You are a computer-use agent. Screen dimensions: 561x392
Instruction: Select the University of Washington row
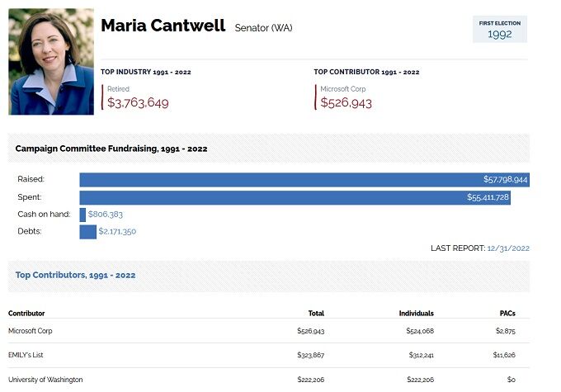tap(269, 380)
